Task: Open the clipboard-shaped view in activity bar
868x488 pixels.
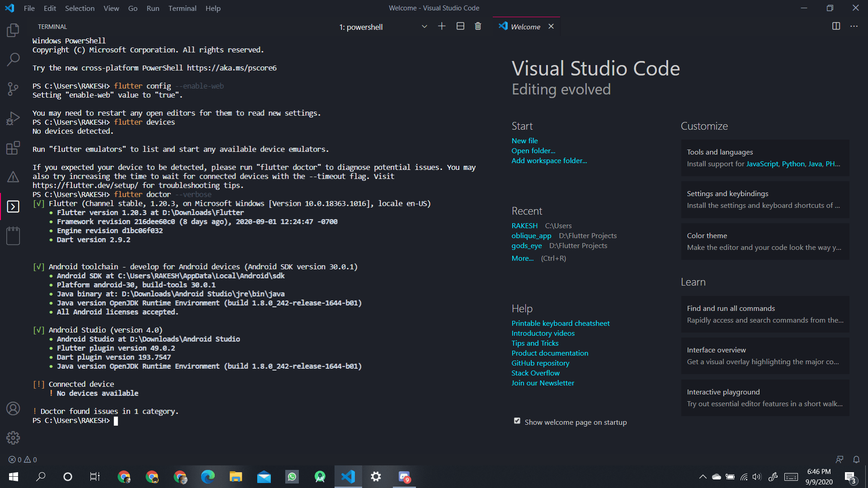Action: 13,236
